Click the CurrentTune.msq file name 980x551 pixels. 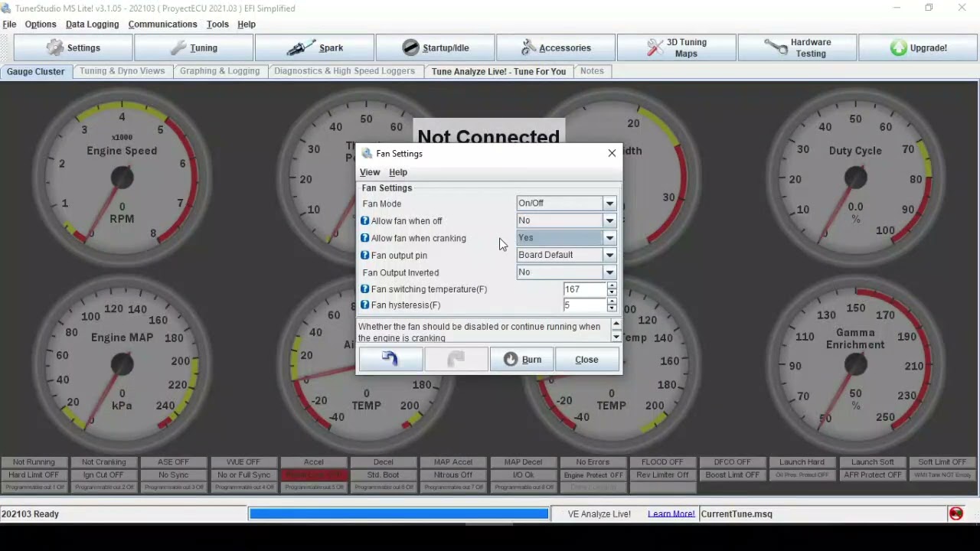pyautogui.click(x=737, y=514)
